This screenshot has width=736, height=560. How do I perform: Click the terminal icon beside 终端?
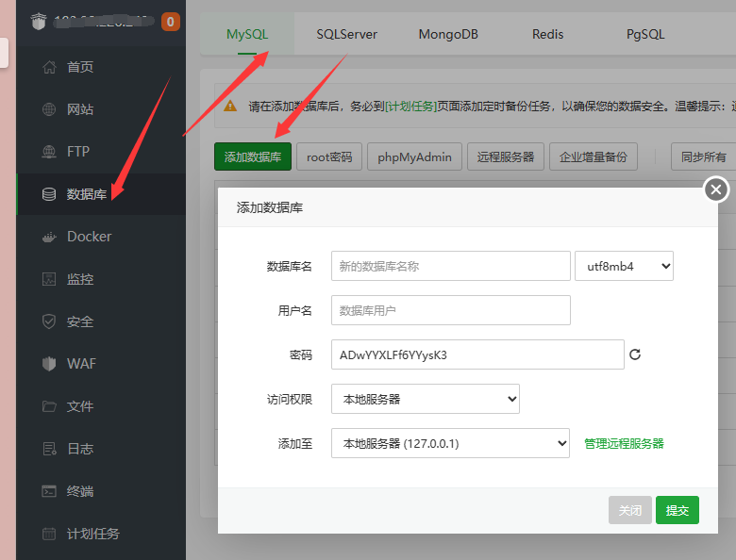pyautogui.click(x=49, y=491)
